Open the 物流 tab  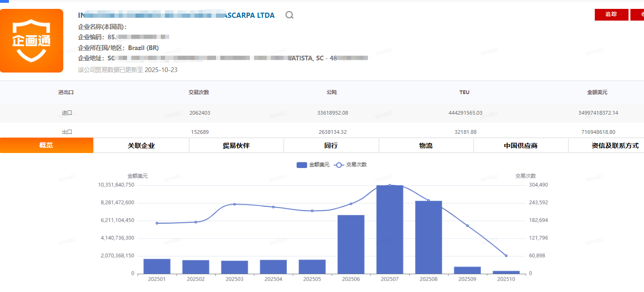point(426,146)
